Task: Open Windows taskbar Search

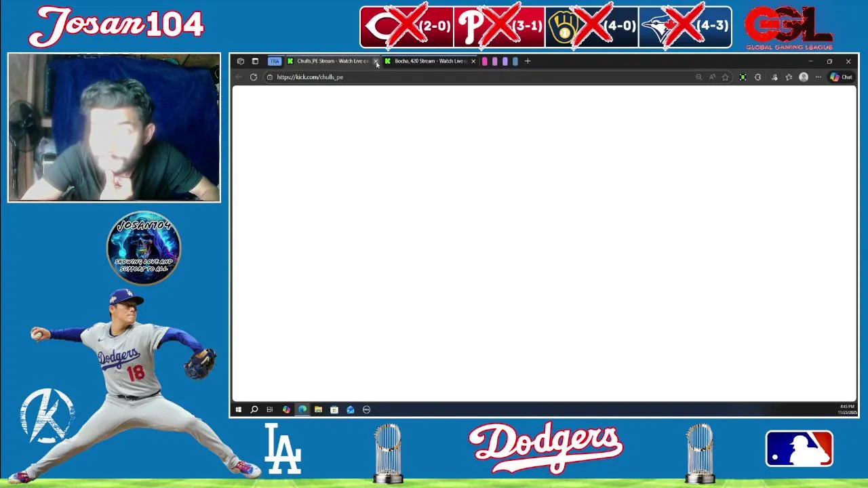Action: 254,409
